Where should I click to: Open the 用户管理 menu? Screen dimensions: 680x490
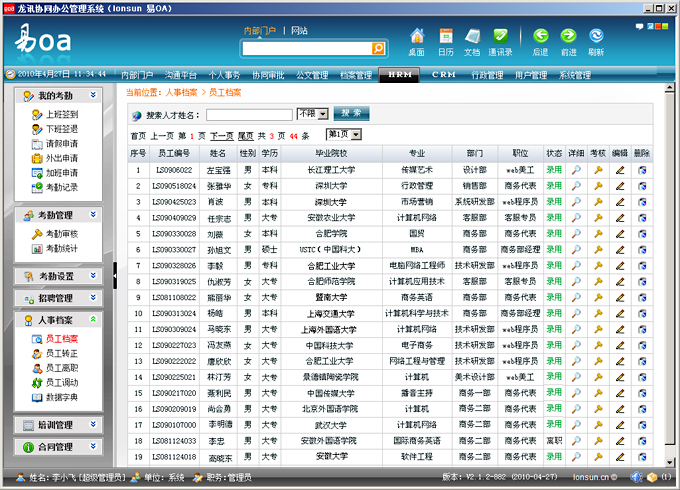coord(531,75)
